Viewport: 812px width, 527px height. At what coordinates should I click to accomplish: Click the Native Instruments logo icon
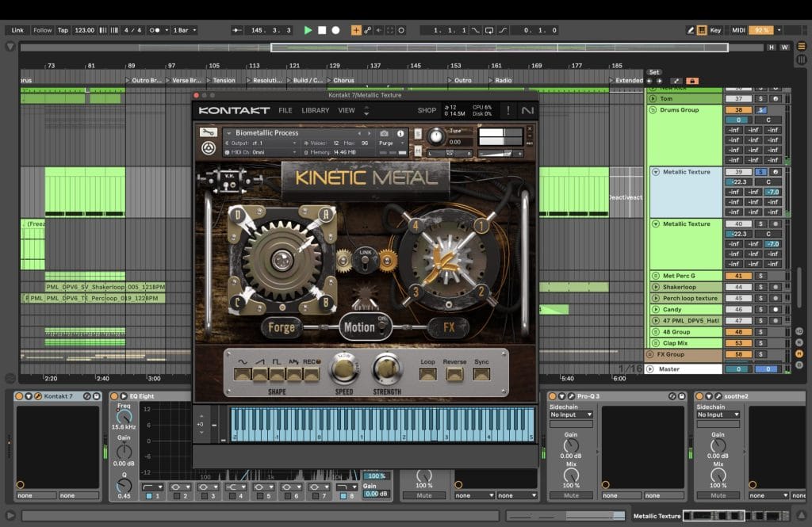[x=527, y=110]
